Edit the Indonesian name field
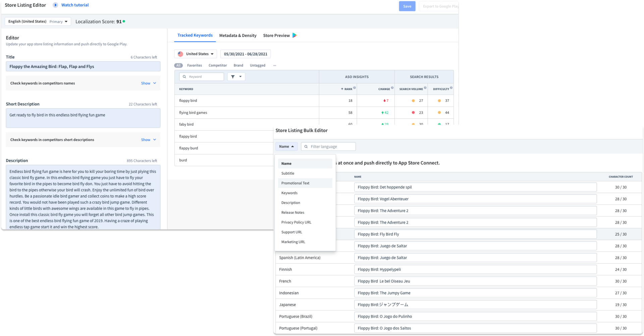The width and height of the screenshot is (644, 336). click(x=475, y=293)
